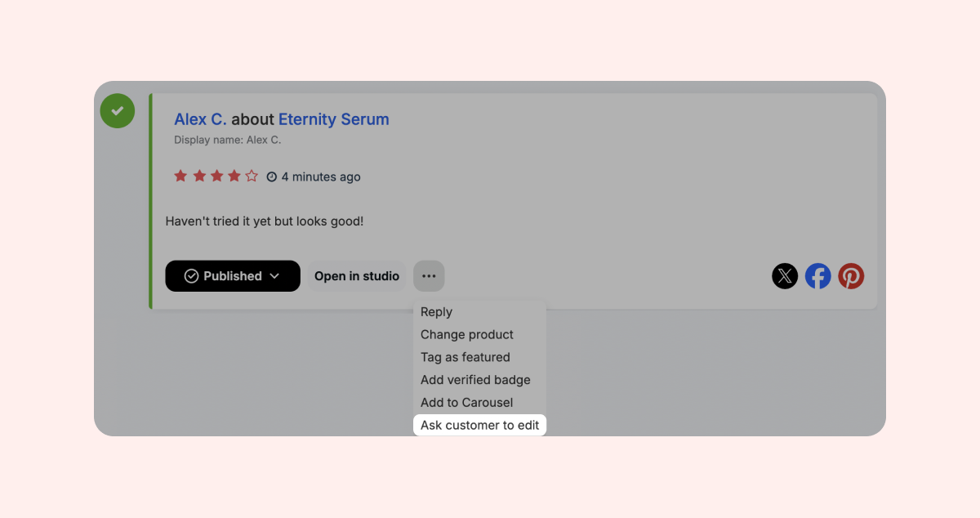Click the green checkmark status icon
Image resolution: width=980 pixels, height=518 pixels.
tap(118, 110)
